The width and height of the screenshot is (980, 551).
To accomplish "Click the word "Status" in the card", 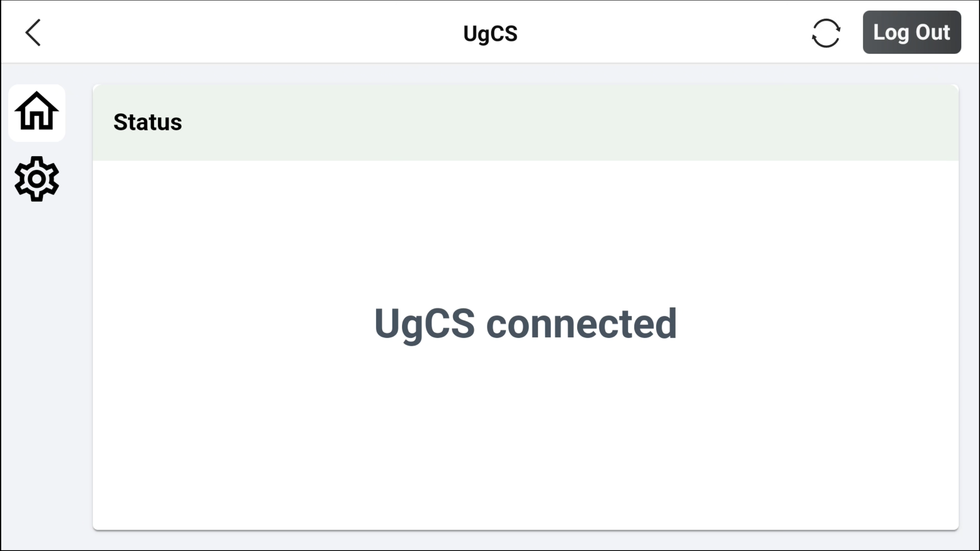I will pos(148,122).
